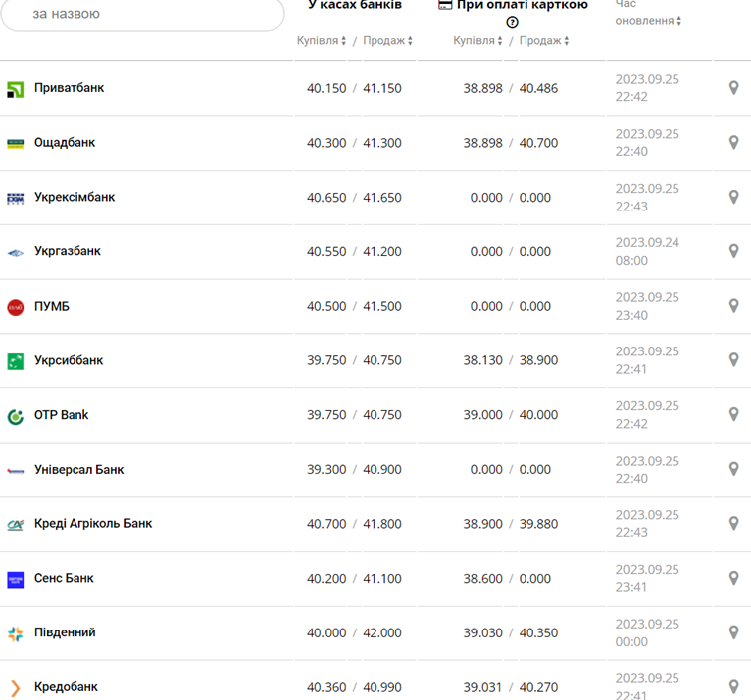Viewport: 751px width, 700px height.
Task: Click the Кредобанк orange chevron logo
Action: (15, 688)
